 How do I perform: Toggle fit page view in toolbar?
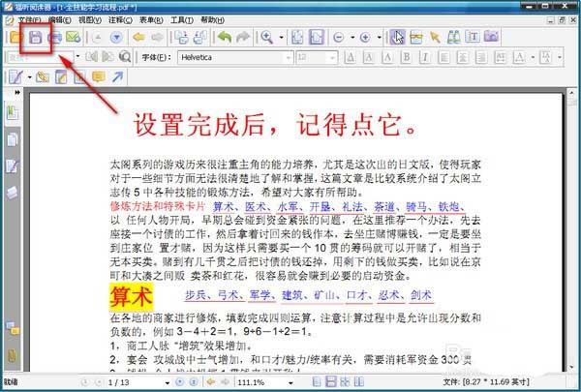[x=297, y=37]
